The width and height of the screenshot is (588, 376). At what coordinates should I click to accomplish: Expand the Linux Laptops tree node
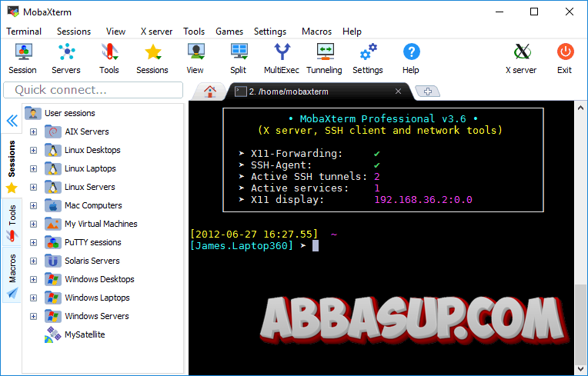(33, 168)
